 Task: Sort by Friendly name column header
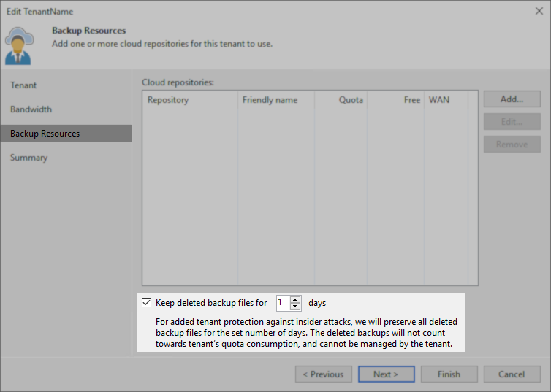coord(276,100)
